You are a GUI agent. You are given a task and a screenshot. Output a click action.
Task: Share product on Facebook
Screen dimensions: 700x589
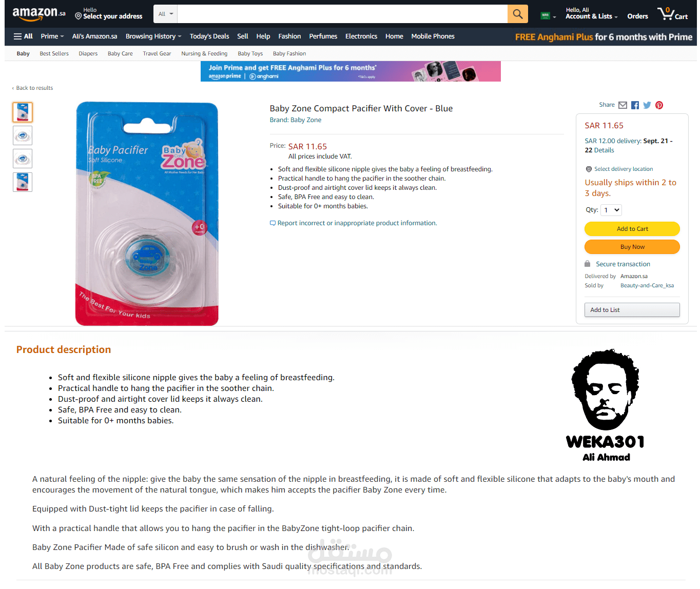(x=635, y=105)
